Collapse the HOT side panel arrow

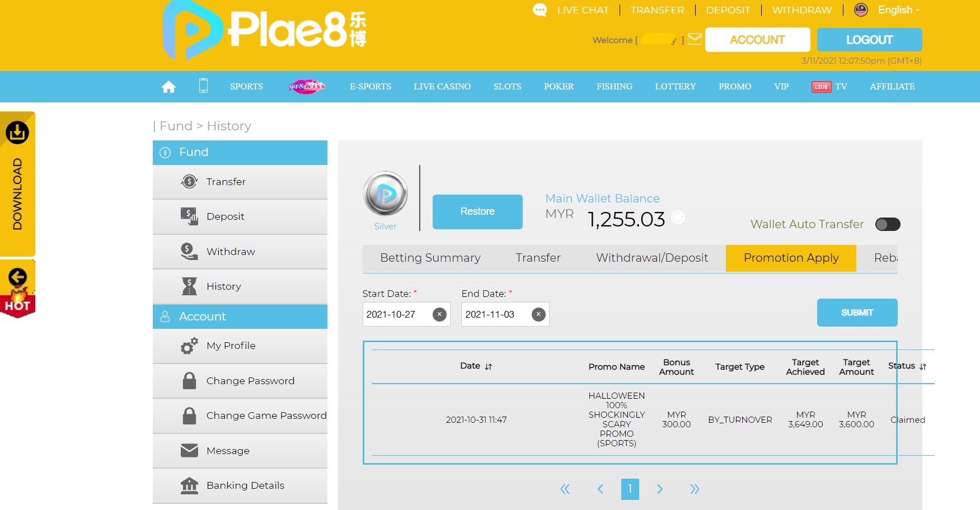17,277
